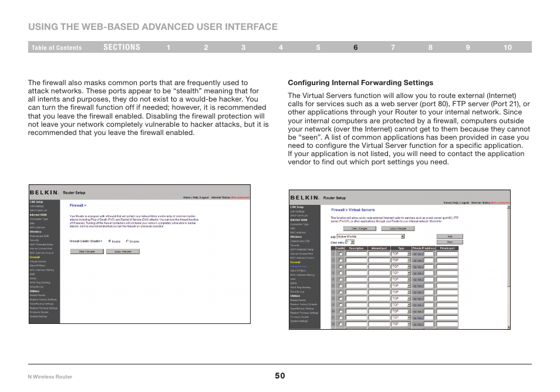This screenshot has width=560, height=392.
Task: Tick the Enable checkbox for row 12
Action: [x=340, y=324]
